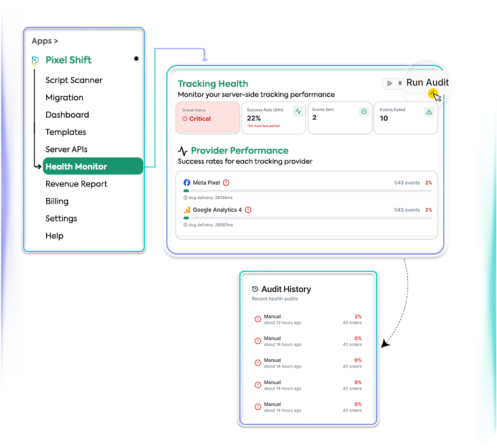497x448 pixels.
Task: Open the 'about 13 hours ago' audit entry
Action: 308,320
